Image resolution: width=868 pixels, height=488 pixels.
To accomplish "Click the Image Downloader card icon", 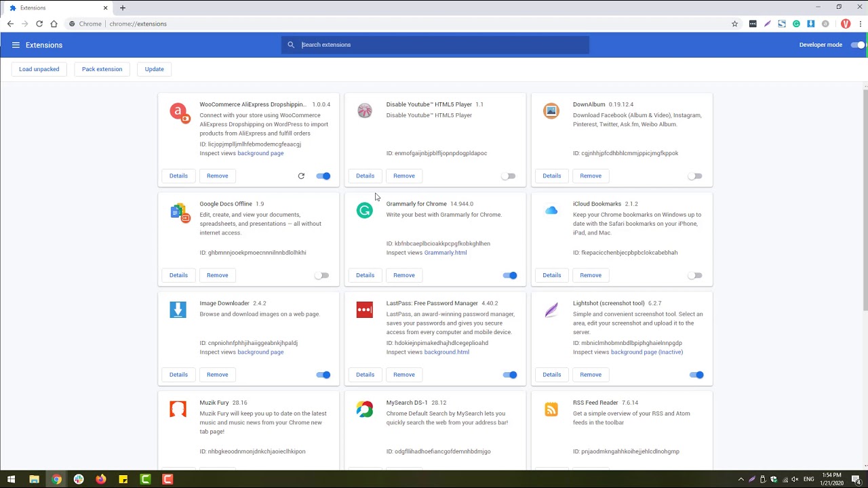I will 178,310.
